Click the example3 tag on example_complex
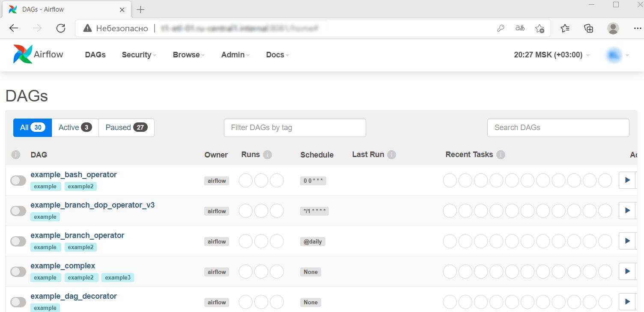Viewport: 644px width, 312px height. pyautogui.click(x=118, y=278)
